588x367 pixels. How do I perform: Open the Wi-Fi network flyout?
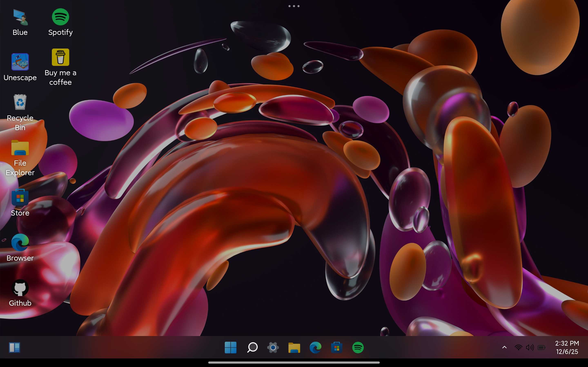(x=518, y=347)
